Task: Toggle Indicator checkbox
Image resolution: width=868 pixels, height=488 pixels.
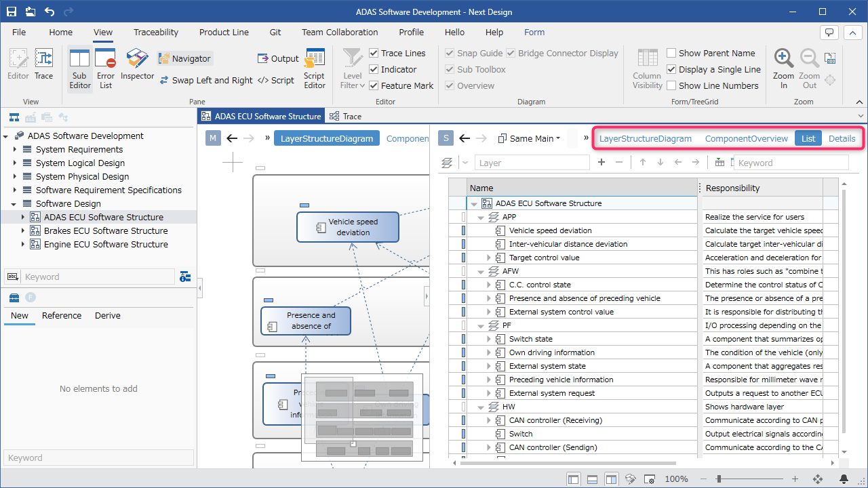Action: [374, 69]
